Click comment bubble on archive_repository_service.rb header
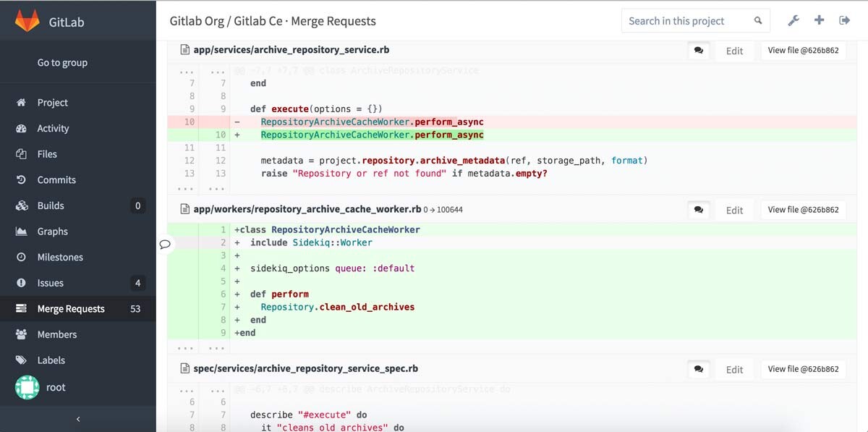Viewport: 868px width, 432px height. (x=698, y=49)
